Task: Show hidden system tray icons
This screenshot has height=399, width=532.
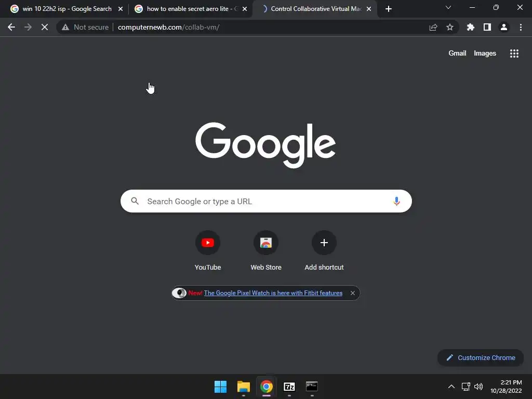Action: tap(451, 387)
